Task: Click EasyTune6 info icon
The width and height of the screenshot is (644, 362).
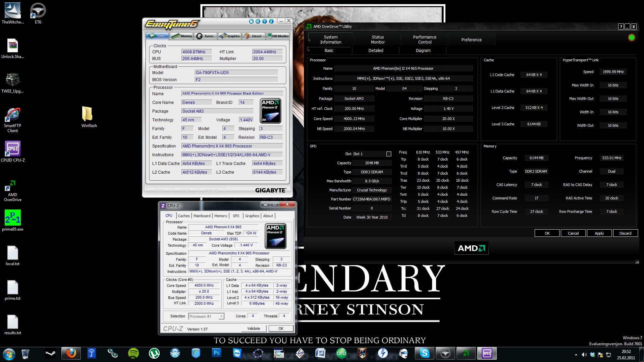Action: (271, 21)
